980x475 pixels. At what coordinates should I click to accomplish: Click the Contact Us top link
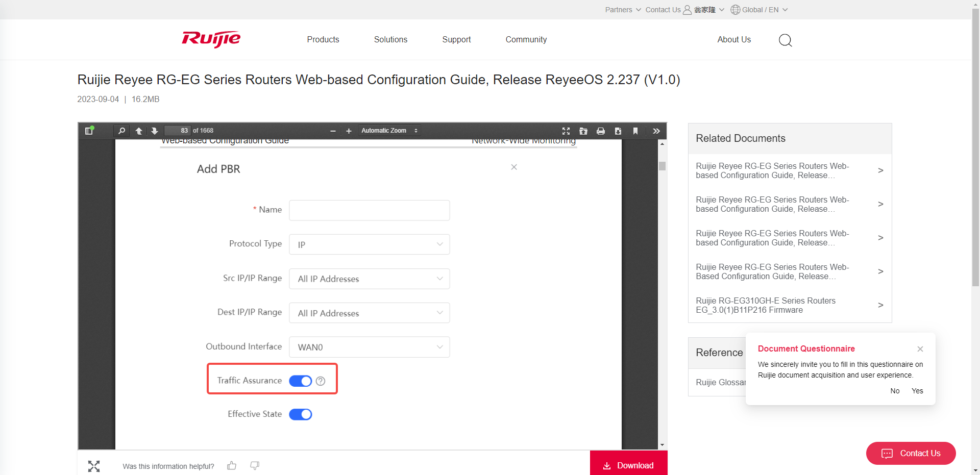[663, 10]
